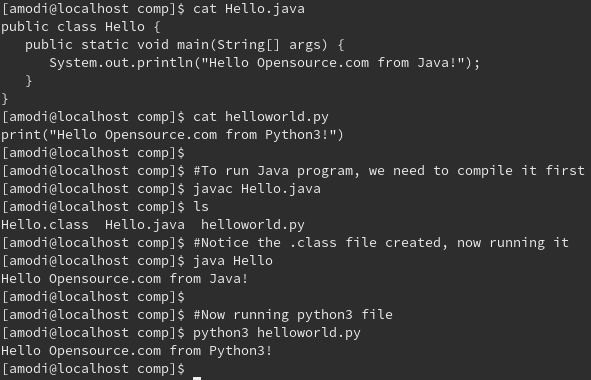
Task: Click 'Hello.class' in the ls output
Action: [45, 225]
